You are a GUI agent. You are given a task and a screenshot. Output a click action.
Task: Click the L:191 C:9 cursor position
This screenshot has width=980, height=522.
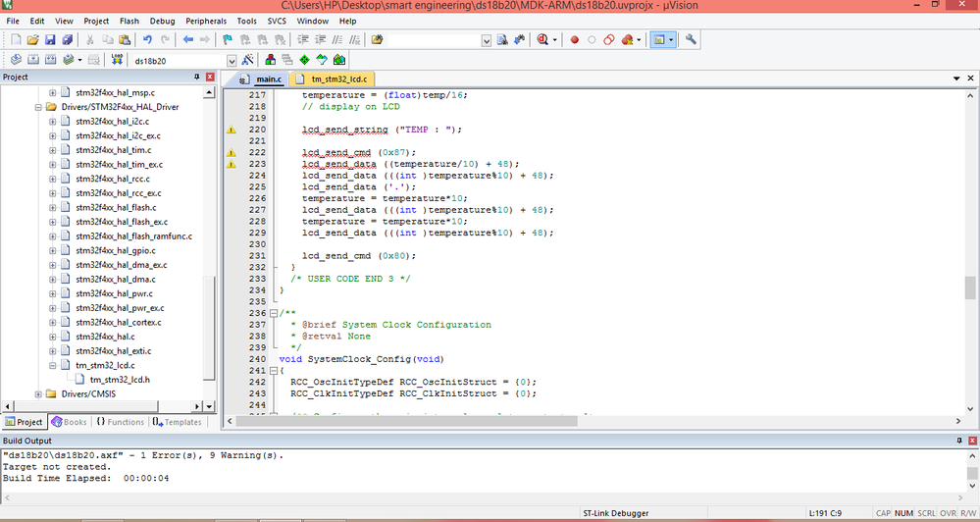click(x=825, y=513)
